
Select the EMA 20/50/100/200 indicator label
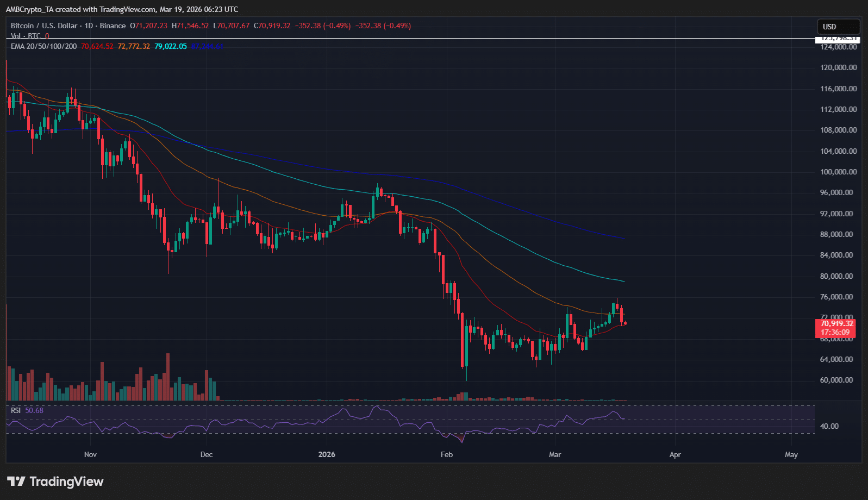coord(43,46)
